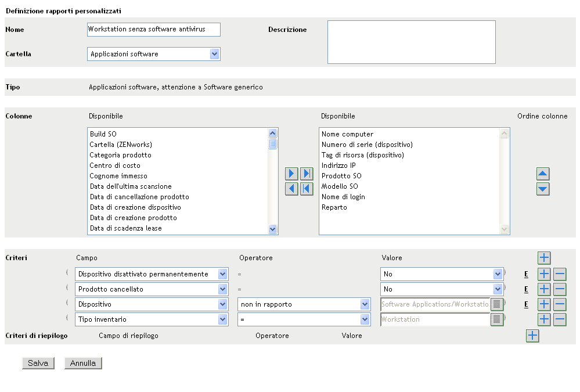Screen dimensions: 580x392
Task: Move all columns to right list
Action: click(x=307, y=174)
